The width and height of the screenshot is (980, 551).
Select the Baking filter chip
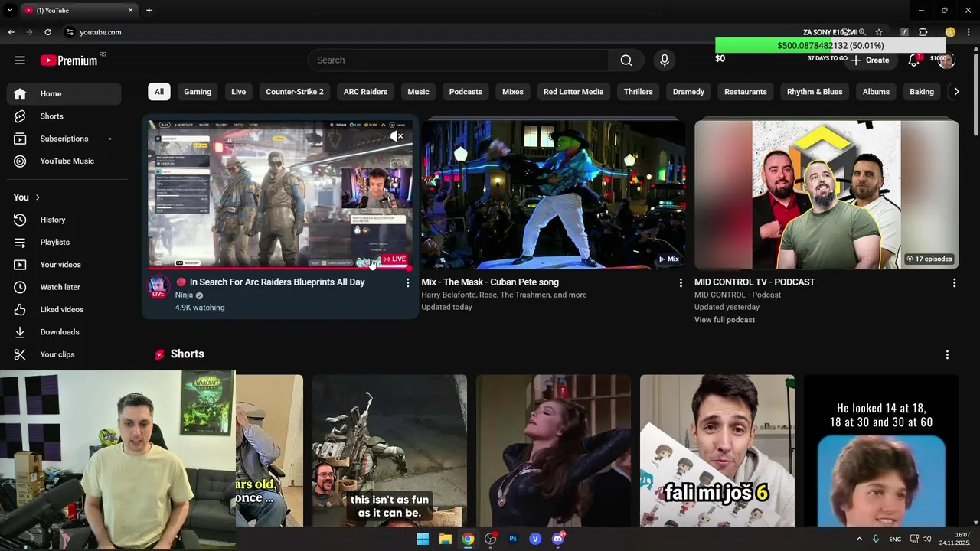coord(922,92)
